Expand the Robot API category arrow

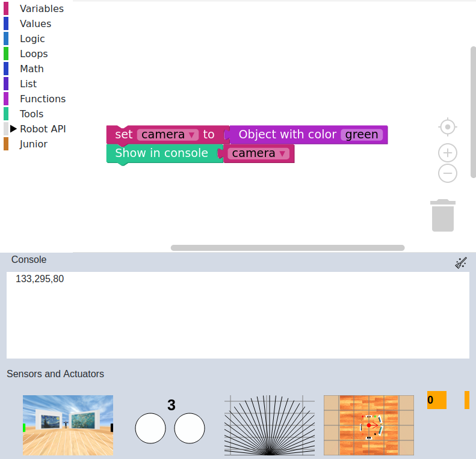click(13, 129)
